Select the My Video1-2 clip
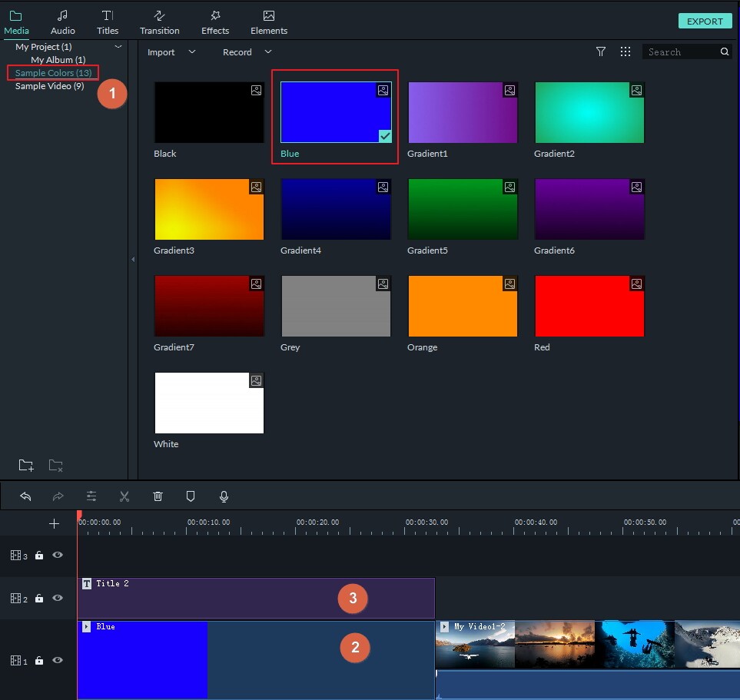This screenshot has width=740, height=700. 588,660
